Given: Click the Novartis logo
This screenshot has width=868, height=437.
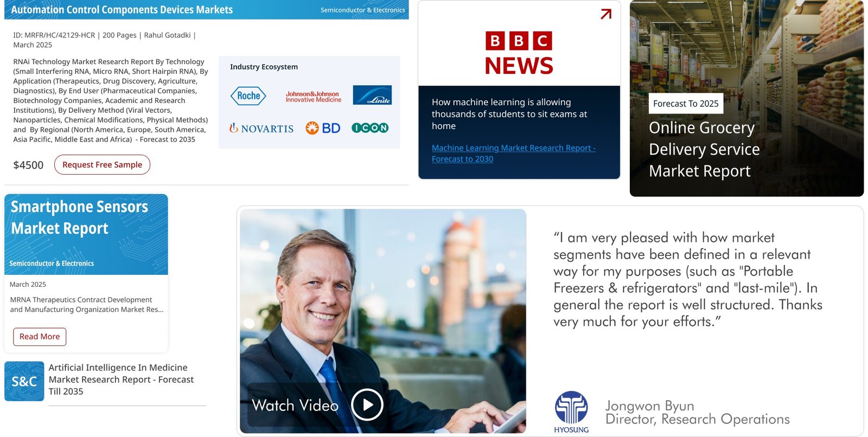Looking at the screenshot, I should tap(261, 128).
